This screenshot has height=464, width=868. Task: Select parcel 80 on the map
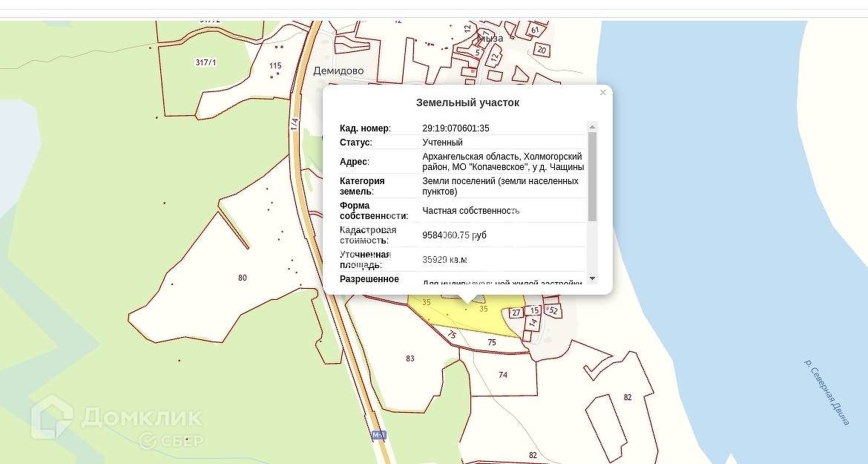tap(243, 278)
